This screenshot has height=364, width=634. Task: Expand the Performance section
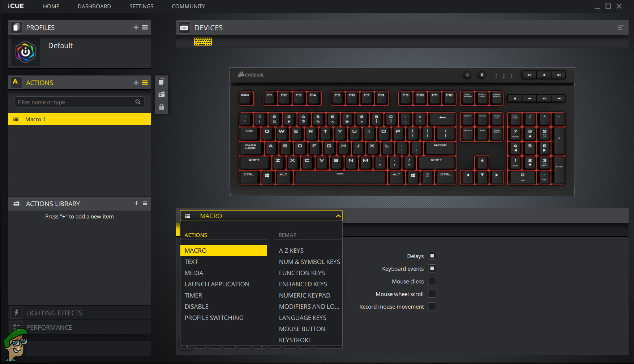[x=80, y=327]
